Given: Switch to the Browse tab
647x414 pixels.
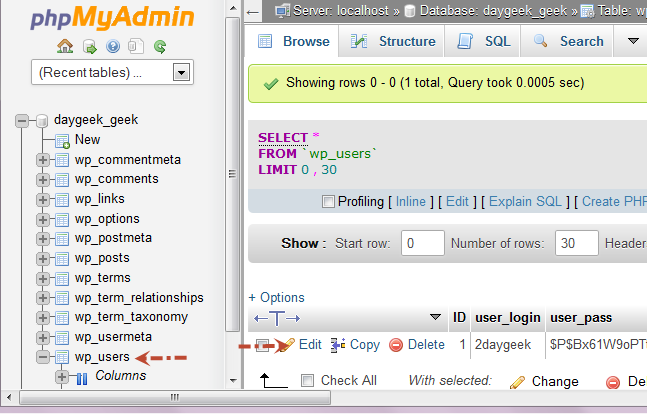Looking at the screenshot, I should click(293, 41).
